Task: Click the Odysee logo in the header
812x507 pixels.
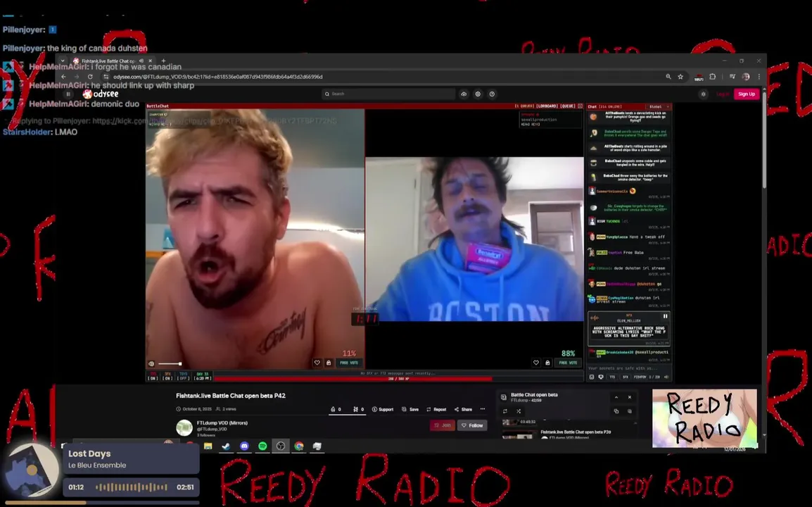Action: [x=101, y=94]
